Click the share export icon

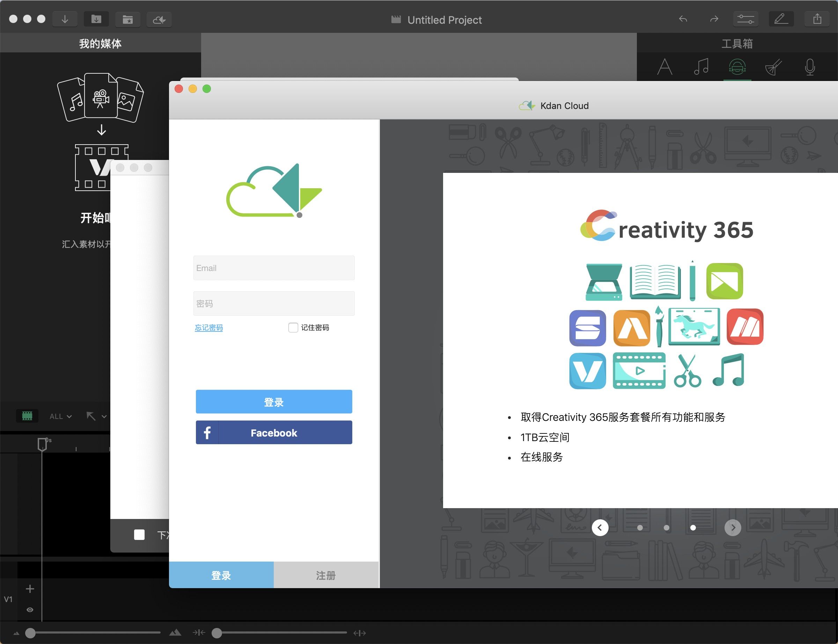[x=817, y=19]
